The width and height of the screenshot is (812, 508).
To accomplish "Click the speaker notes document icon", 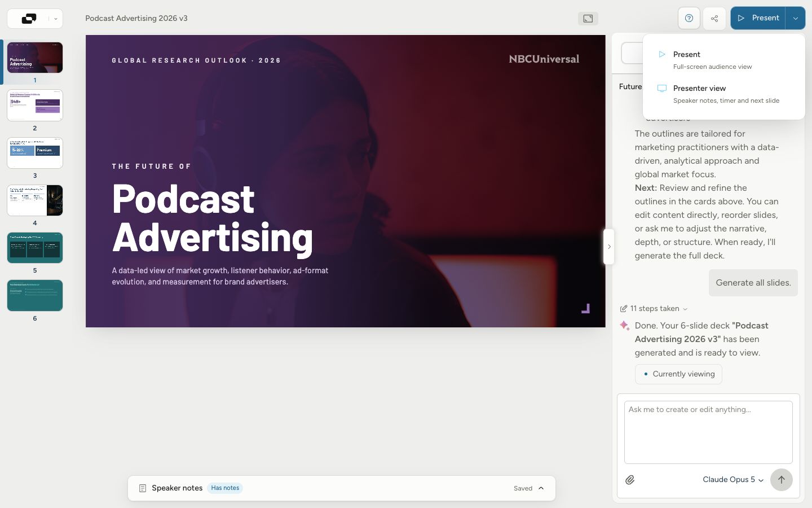I will (143, 488).
